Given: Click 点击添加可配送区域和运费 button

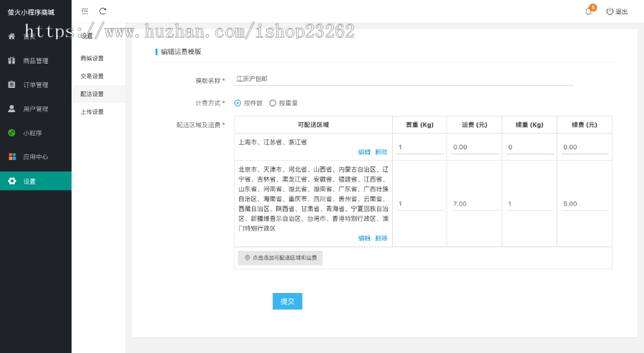Looking at the screenshot, I should click(280, 258).
